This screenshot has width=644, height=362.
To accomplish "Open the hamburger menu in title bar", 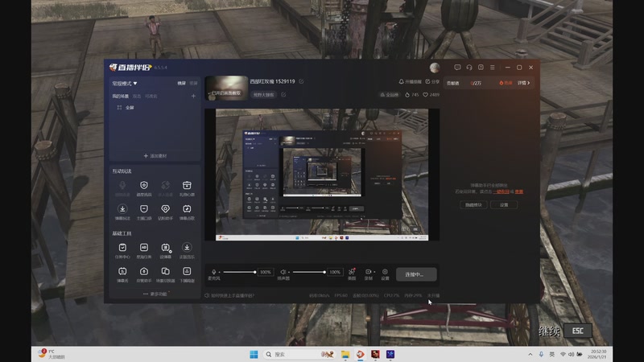I will (492, 68).
